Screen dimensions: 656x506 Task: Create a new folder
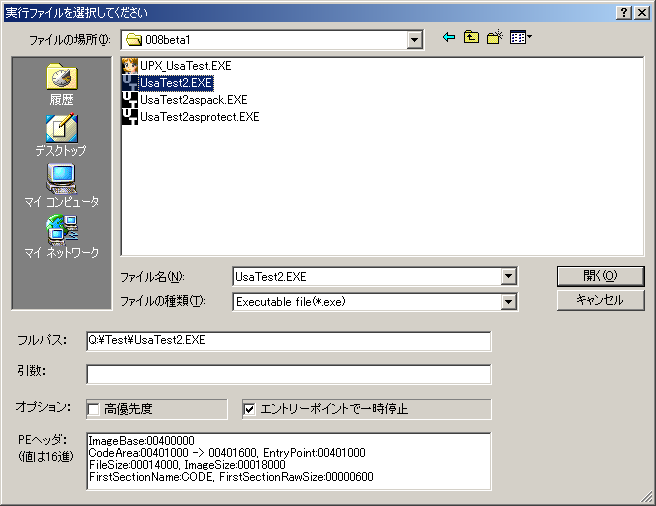coord(494,38)
